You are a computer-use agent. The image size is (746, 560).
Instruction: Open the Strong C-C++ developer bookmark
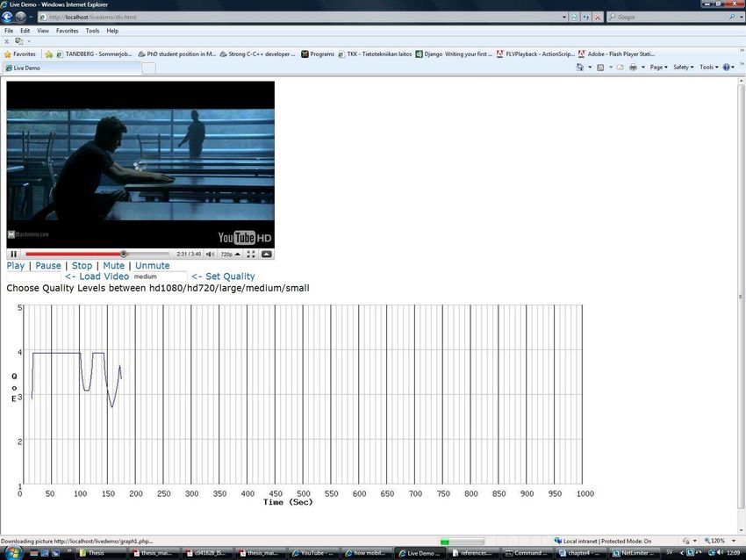(x=257, y=54)
